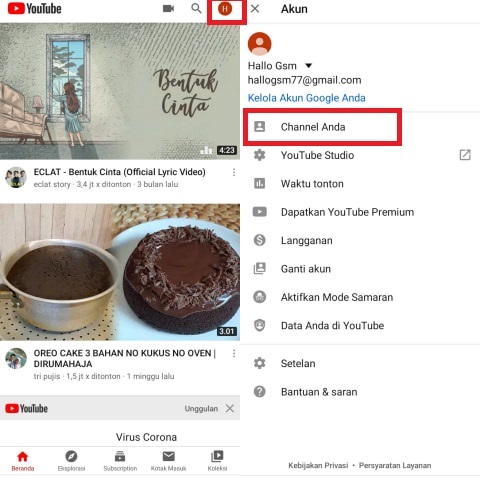Screen dimensions: 480x480
Task: Open Kebijakan Privasi link
Action: tap(318, 465)
